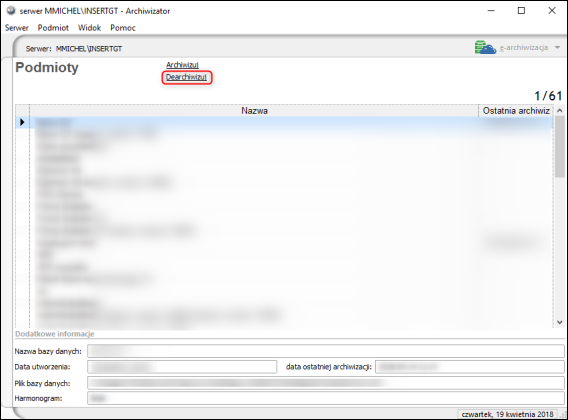Click the scrollbar down arrow

(x=560, y=322)
